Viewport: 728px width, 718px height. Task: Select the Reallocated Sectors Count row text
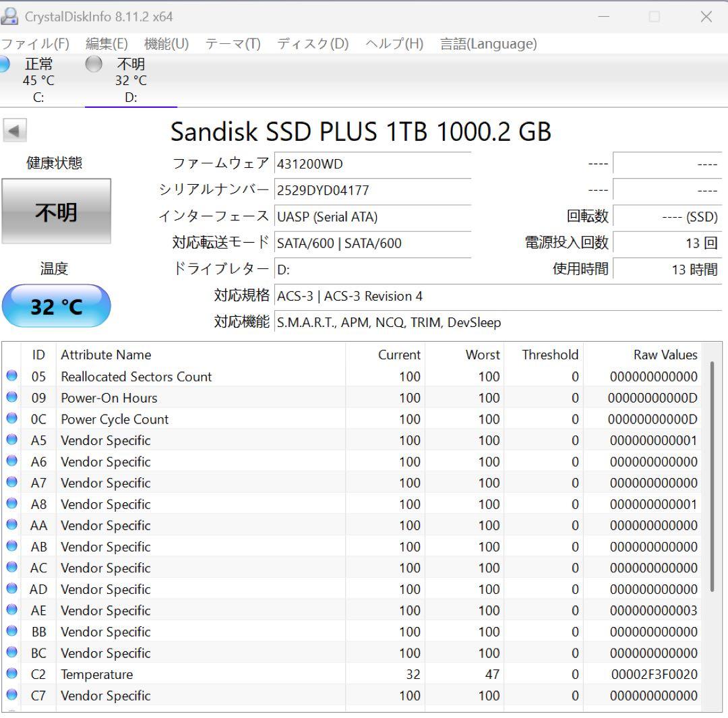tap(136, 377)
